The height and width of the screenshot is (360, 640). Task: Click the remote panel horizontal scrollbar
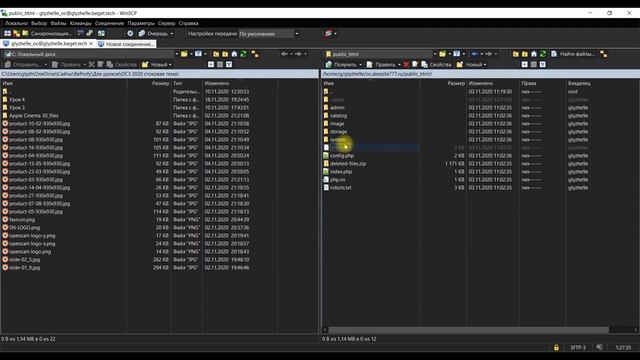(469, 329)
